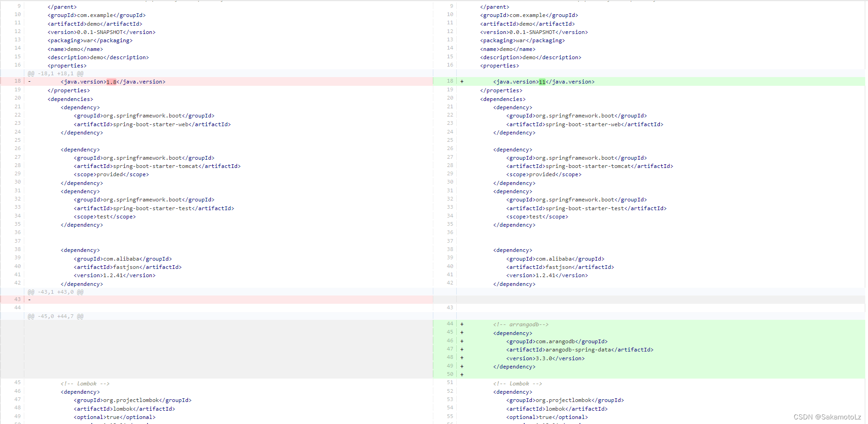The image size is (868, 424).
Task: Click the spring-boot-starter-web artifactId line
Action: [x=152, y=124]
